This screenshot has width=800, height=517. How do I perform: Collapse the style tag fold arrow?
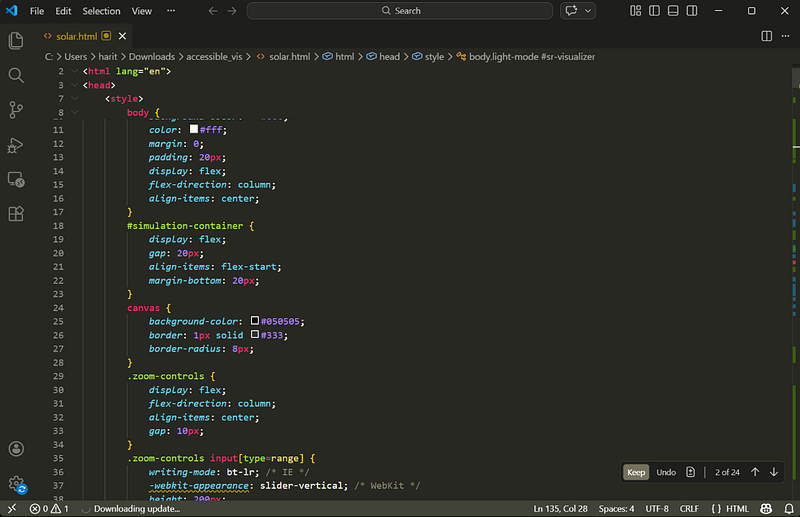pyautogui.click(x=74, y=99)
